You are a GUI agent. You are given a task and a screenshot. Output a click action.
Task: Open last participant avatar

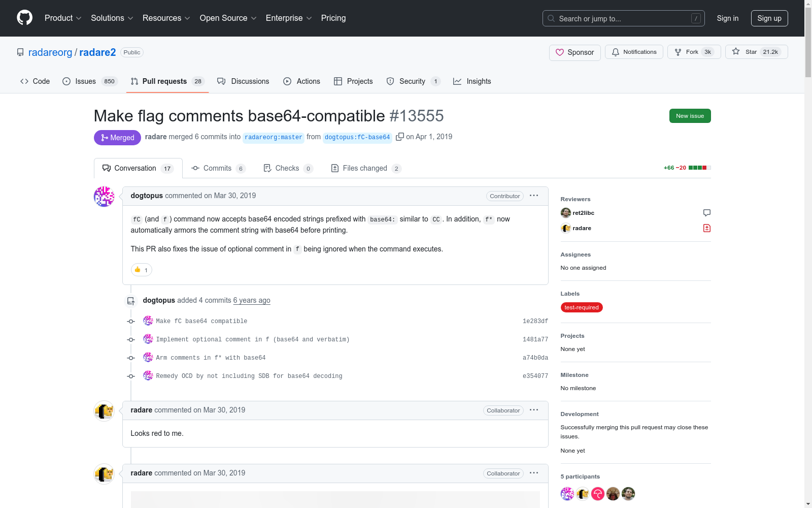tap(628, 494)
